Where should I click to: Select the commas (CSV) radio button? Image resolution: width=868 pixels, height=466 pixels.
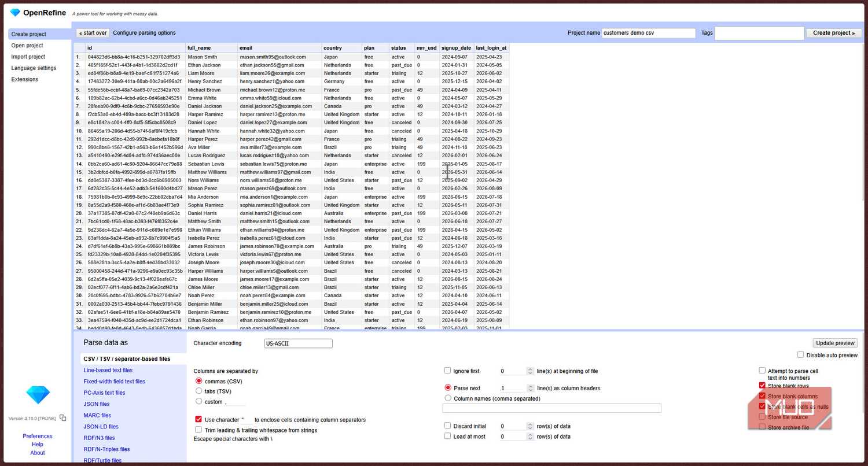(x=199, y=381)
